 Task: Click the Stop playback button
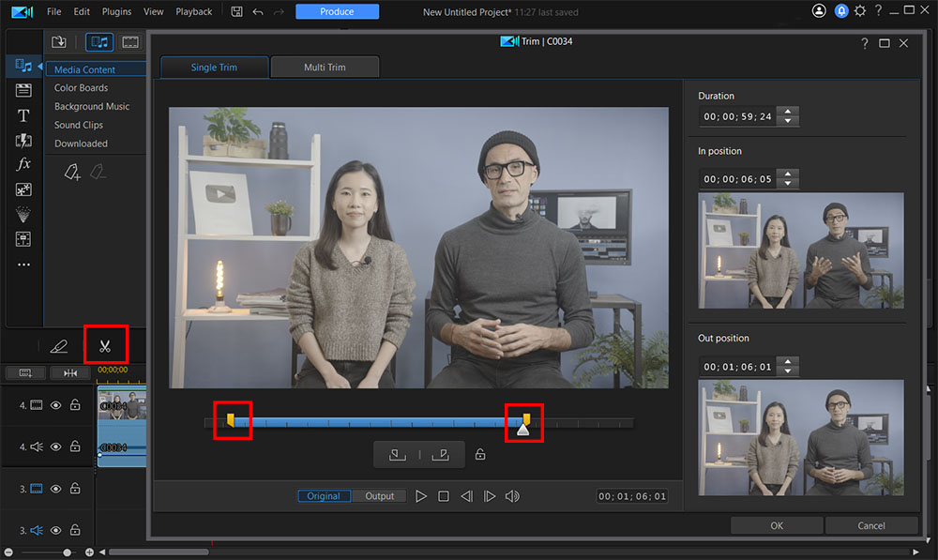coord(444,496)
